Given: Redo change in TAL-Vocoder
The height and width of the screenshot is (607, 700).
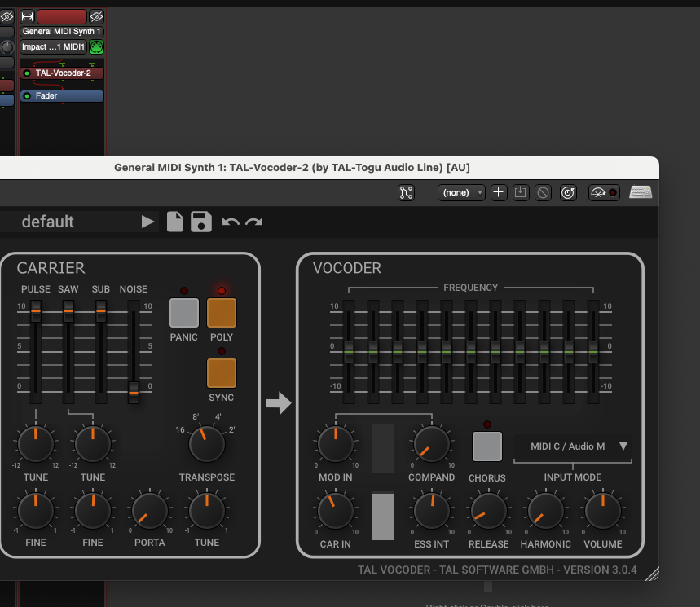Looking at the screenshot, I should [x=254, y=222].
